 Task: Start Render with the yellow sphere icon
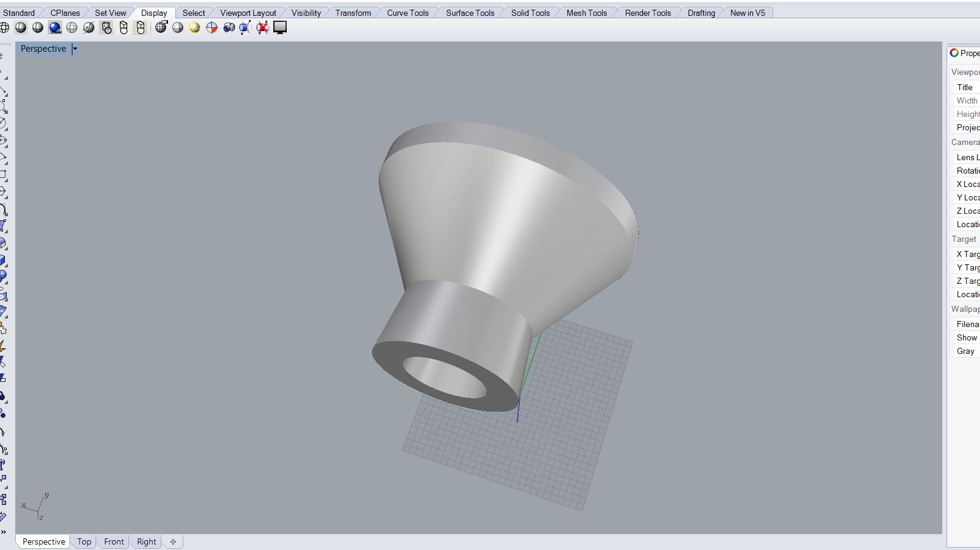point(195,27)
